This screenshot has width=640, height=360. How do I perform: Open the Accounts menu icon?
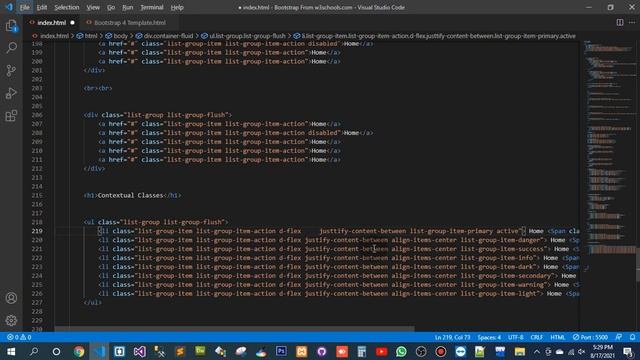[x=11, y=298]
